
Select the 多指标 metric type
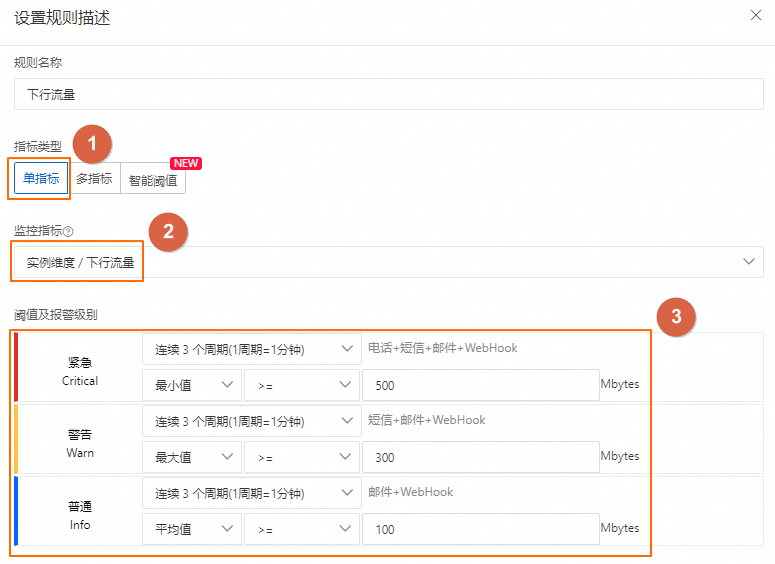(94, 178)
